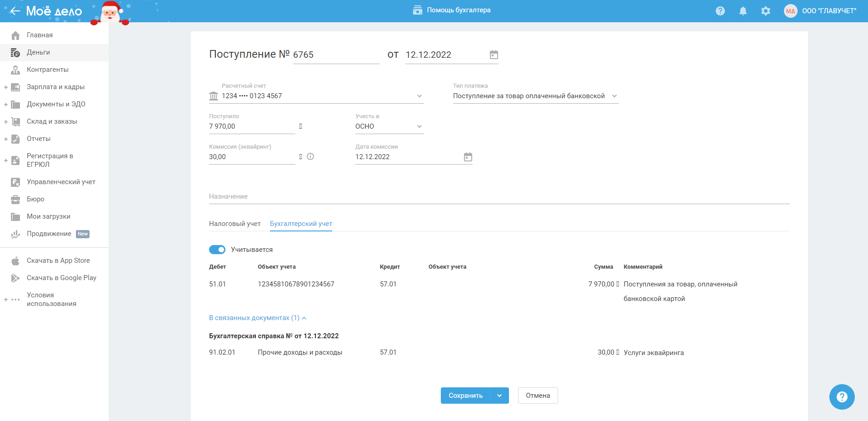Open dropdown arrow beside Сохранить button
The image size is (868, 421).
[499, 396]
